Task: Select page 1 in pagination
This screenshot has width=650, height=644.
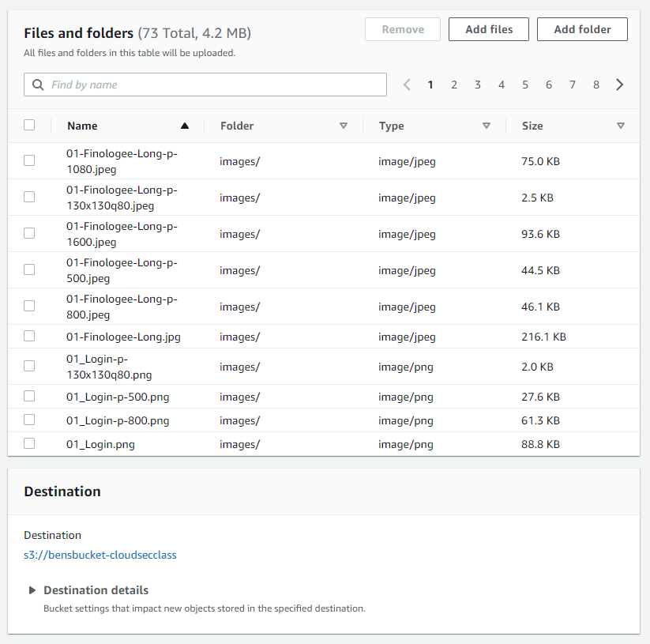Action: coord(430,85)
